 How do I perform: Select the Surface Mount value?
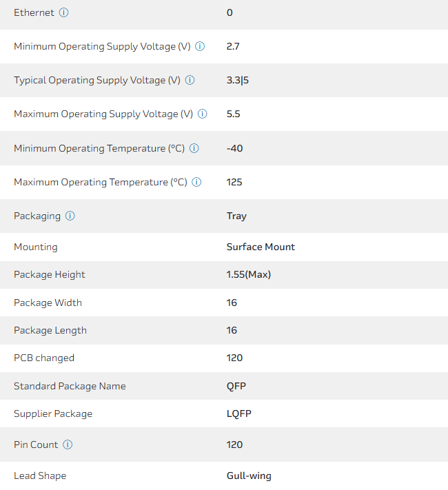click(261, 247)
